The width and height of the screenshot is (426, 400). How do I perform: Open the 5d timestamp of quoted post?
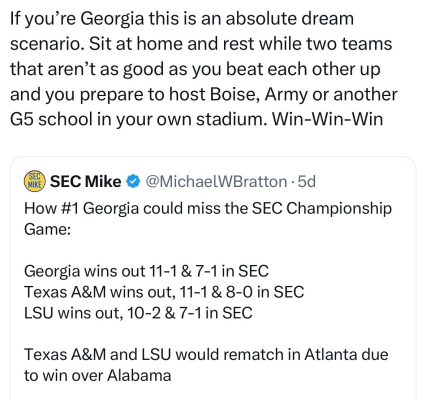click(x=306, y=182)
